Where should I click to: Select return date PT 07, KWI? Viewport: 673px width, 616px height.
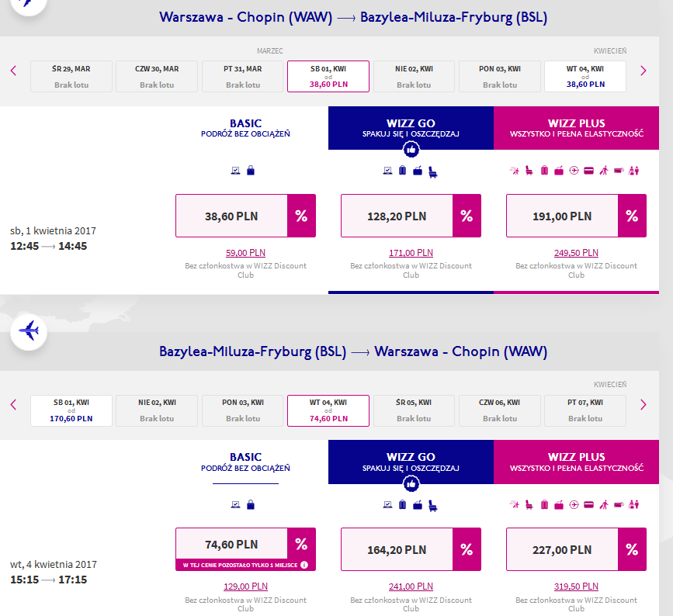click(585, 410)
